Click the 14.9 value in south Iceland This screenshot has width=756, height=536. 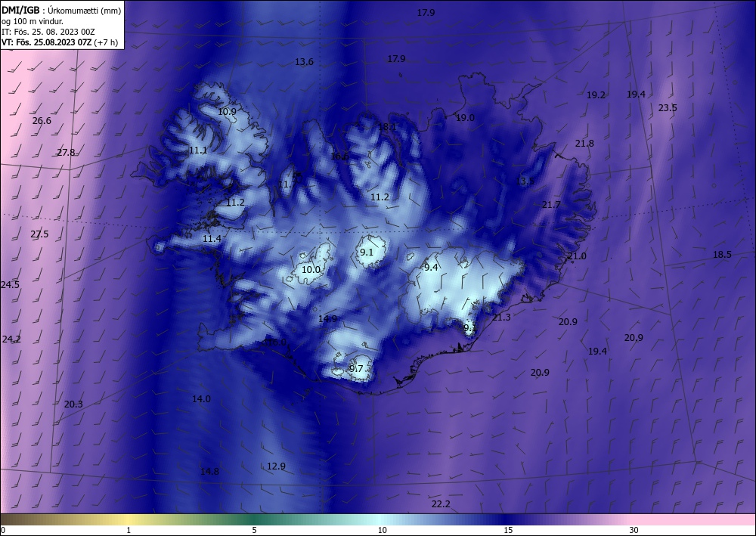click(327, 318)
